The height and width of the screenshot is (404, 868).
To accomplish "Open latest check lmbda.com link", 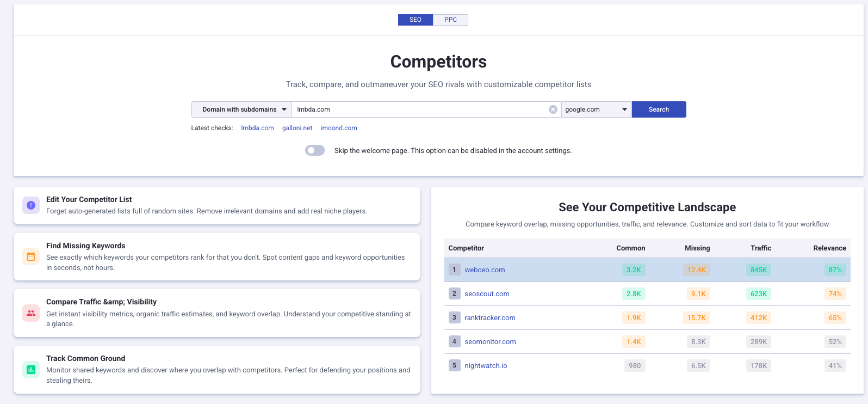I will pyautogui.click(x=258, y=128).
